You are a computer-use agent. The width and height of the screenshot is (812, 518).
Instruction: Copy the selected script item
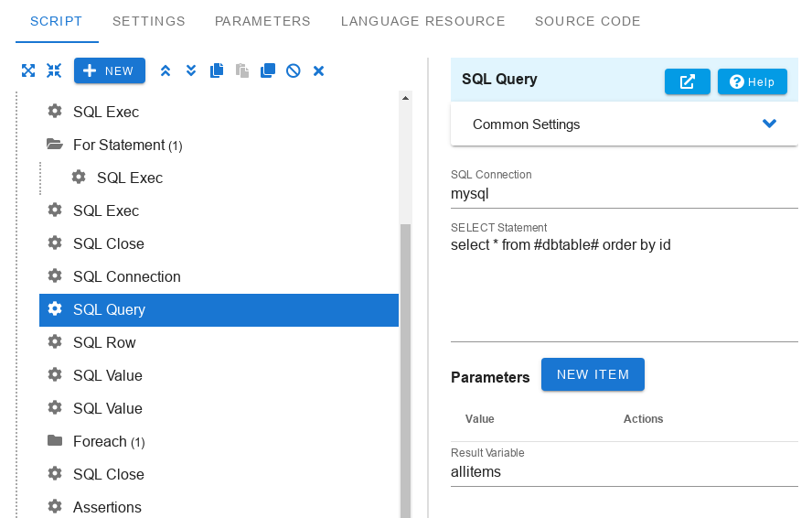coord(217,70)
